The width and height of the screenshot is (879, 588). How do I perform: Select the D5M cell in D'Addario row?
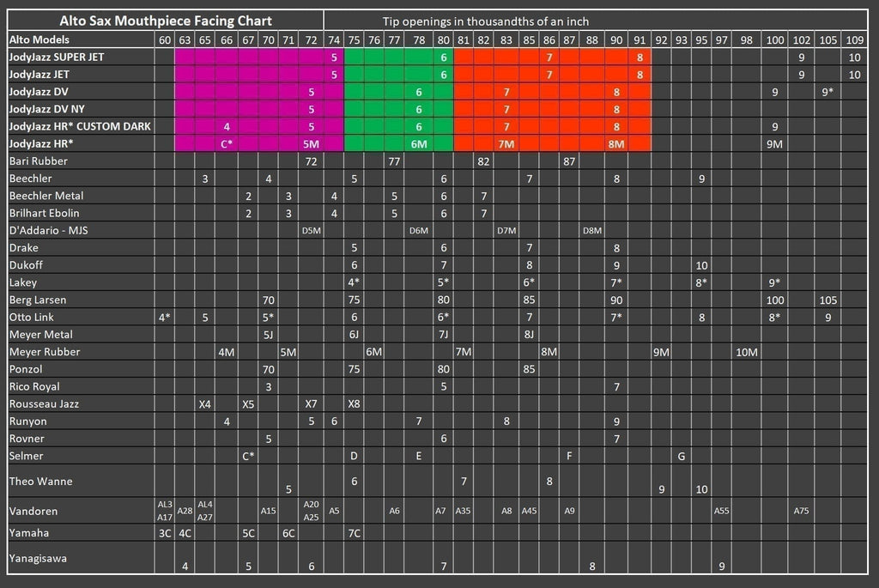click(x=311, y=231)
